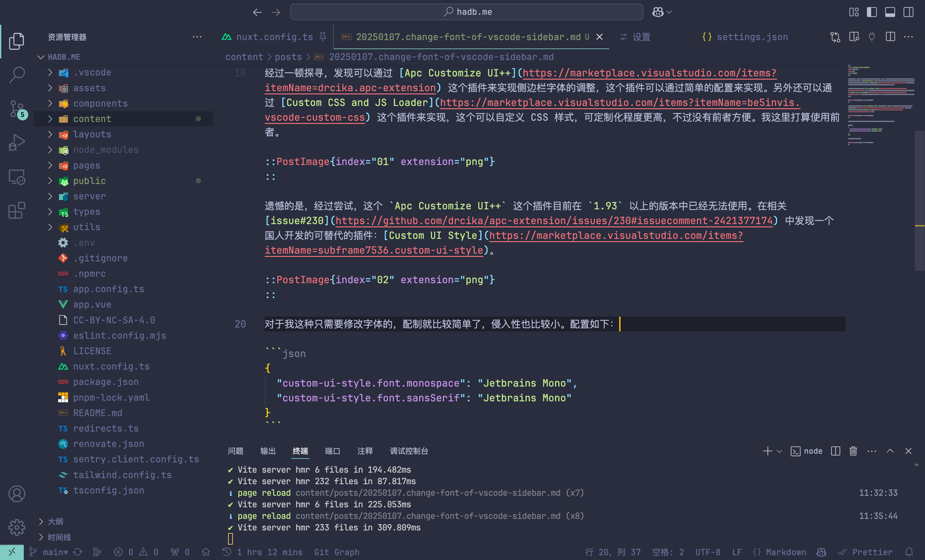Viewport: 925px width, 560px height.
Task: Open preview to the side icon
Action: [854, 37]
